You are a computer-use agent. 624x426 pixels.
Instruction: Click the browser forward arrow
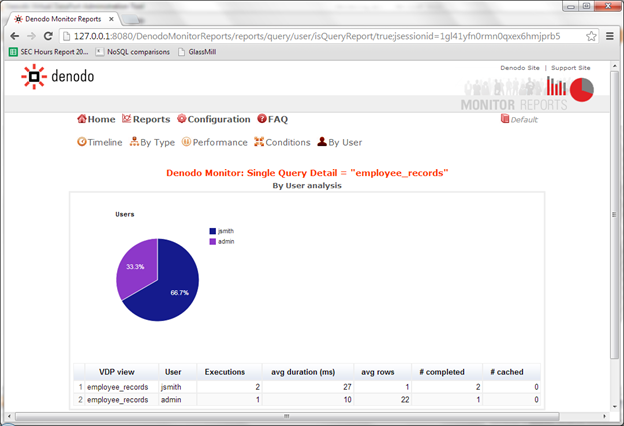[x=31, y=36]
